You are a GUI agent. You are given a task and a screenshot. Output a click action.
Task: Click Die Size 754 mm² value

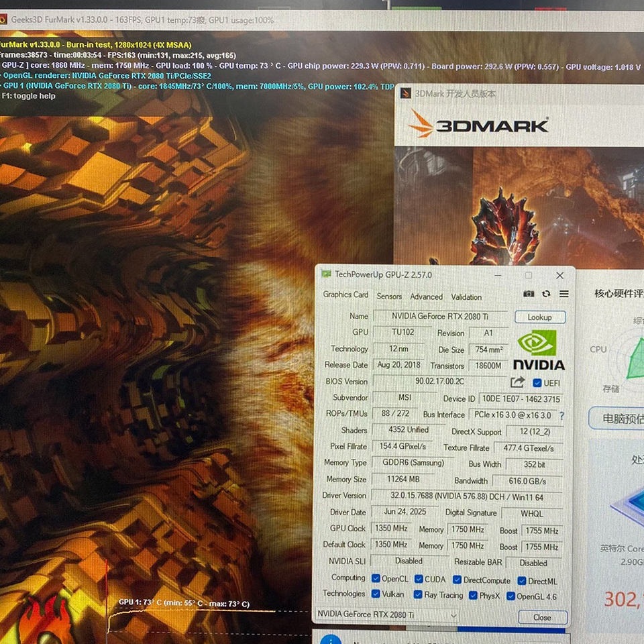(x=488, y=350)
